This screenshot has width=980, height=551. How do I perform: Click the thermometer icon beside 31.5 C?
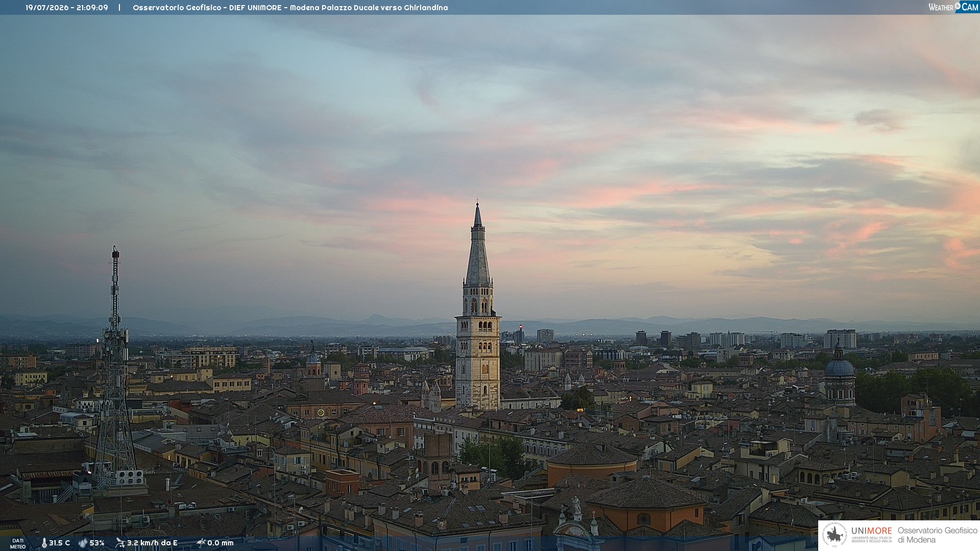pos(44,543)
